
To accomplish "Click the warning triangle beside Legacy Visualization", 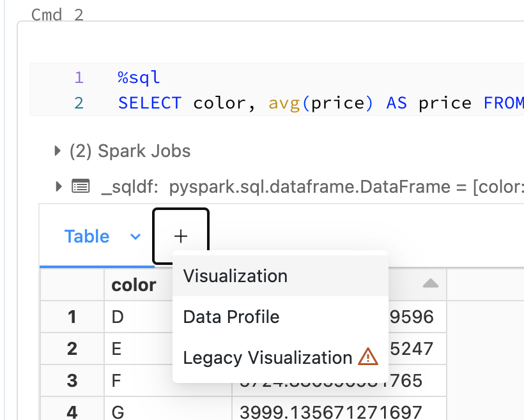I will pyautogui.click(x=367, y=357).
